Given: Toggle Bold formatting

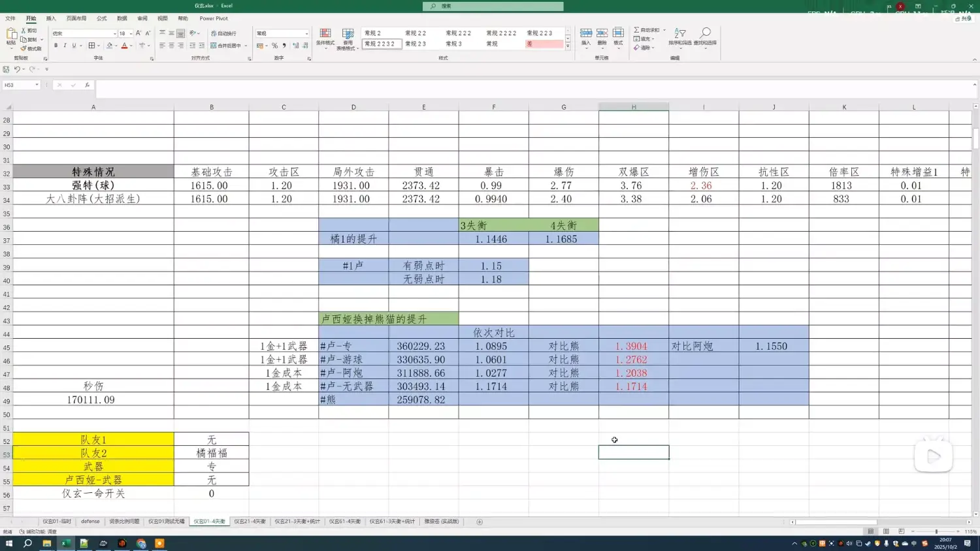Looking at the screenshot, I should click(56, 46).
